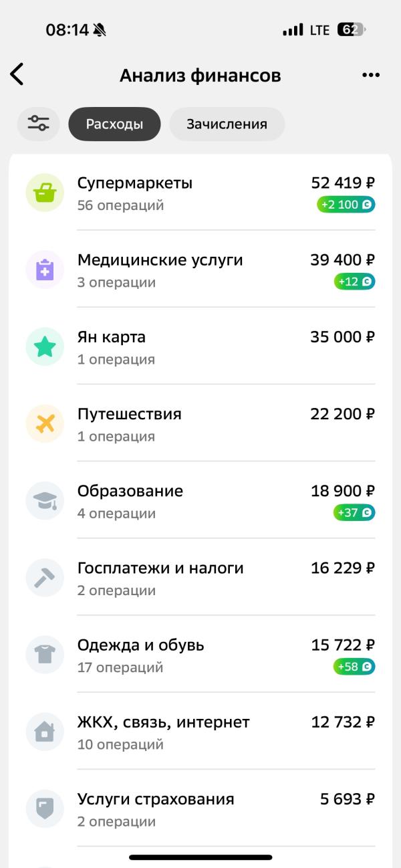The height and width of the screenshot is (868, 401).
Task: Tap the back arrow icon
Action: coord(17,74)
